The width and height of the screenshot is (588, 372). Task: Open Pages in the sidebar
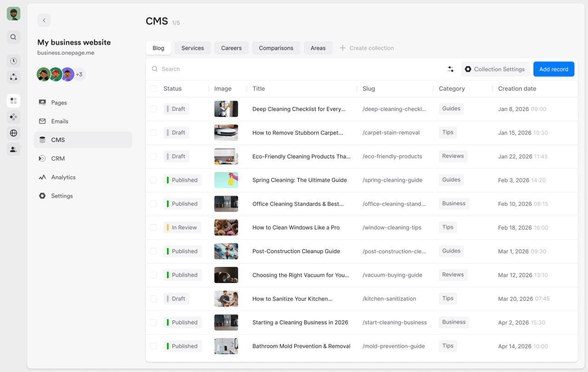click(83, 103)
